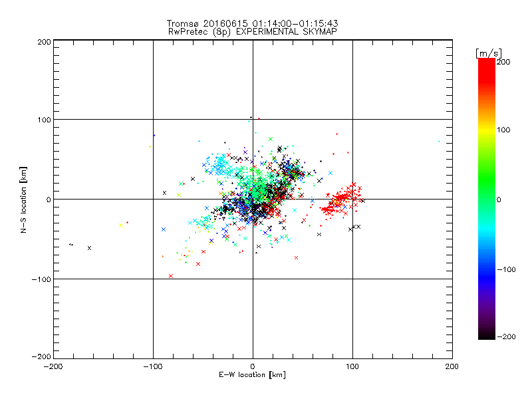Click the "N-S location [km]" axis label
The height and width of the screenshot is (399, 532).
click(x=23, y=200)
